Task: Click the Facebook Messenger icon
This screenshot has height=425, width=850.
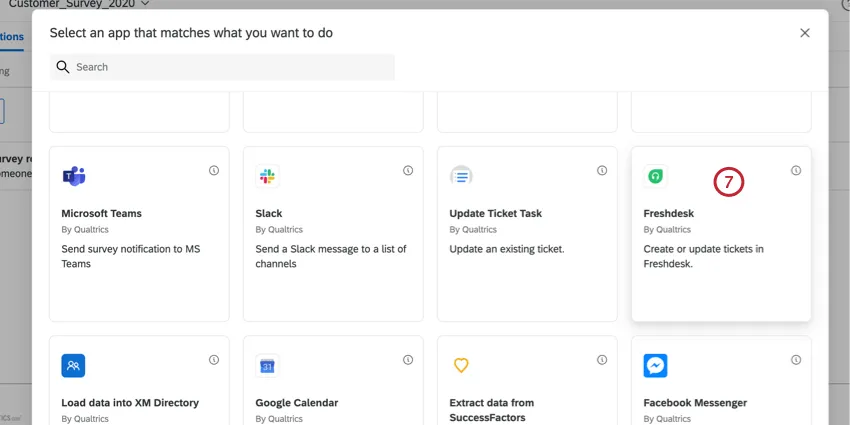Action: pos(655,366)
